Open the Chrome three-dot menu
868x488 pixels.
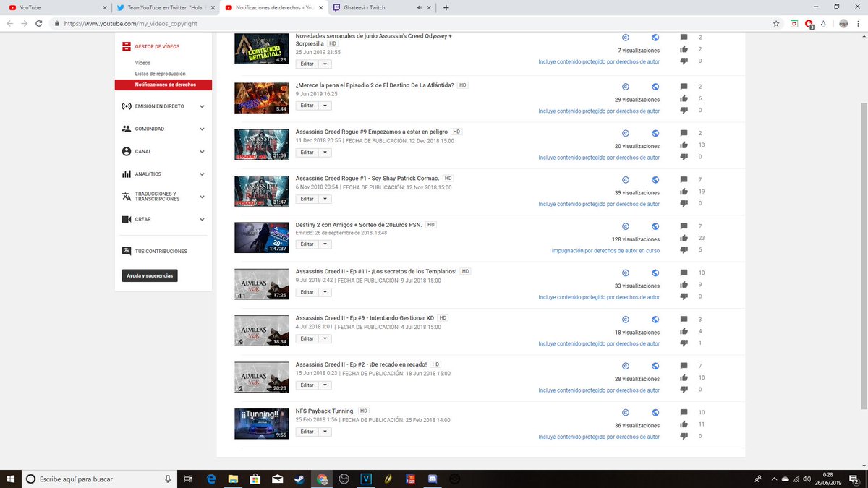point(859,23)
